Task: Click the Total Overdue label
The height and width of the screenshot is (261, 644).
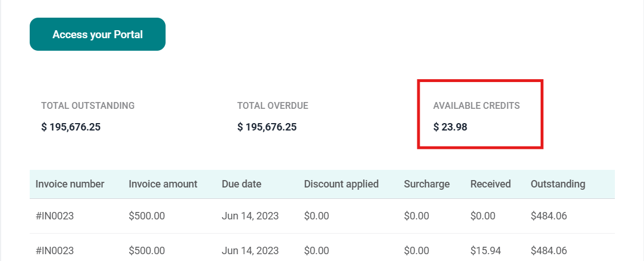Action: coord(272,105)
